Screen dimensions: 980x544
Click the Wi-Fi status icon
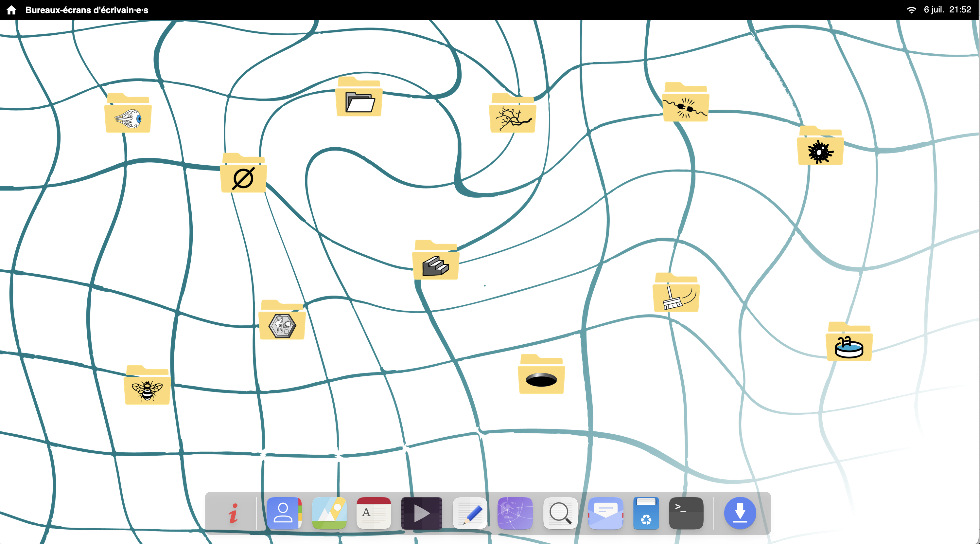(x=912, y=10)
